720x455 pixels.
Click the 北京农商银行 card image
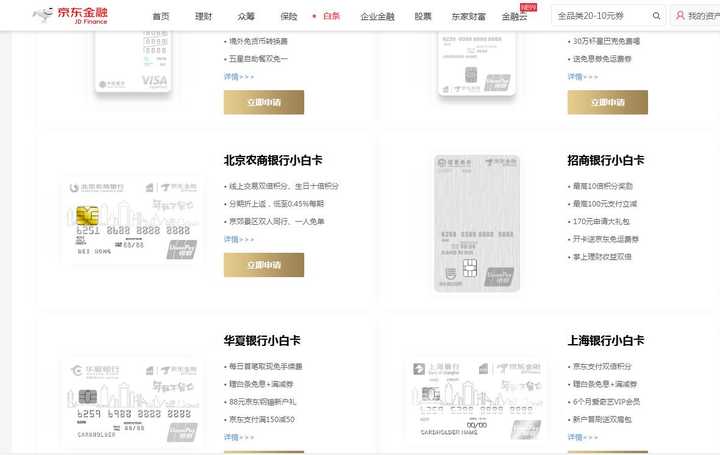tap(133, 221)
